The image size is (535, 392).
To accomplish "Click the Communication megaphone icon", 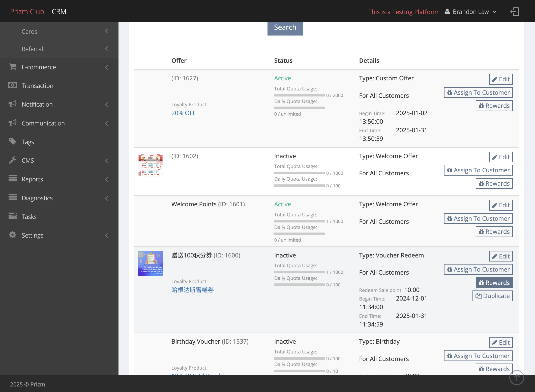I will pos(13,123).
